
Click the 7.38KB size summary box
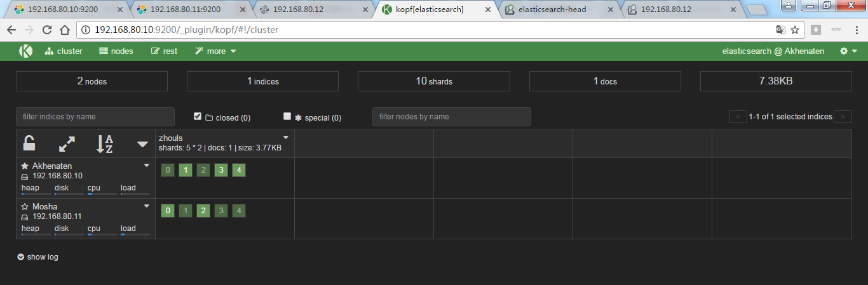click(776, 81)
